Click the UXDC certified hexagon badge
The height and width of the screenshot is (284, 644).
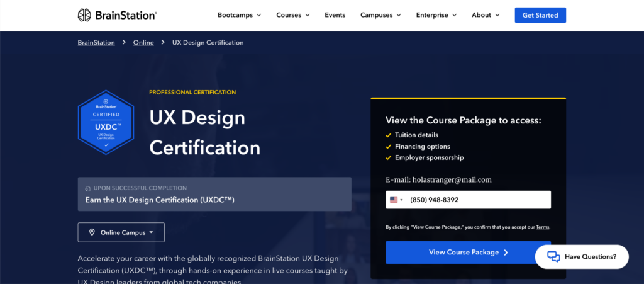click(106, 122)
